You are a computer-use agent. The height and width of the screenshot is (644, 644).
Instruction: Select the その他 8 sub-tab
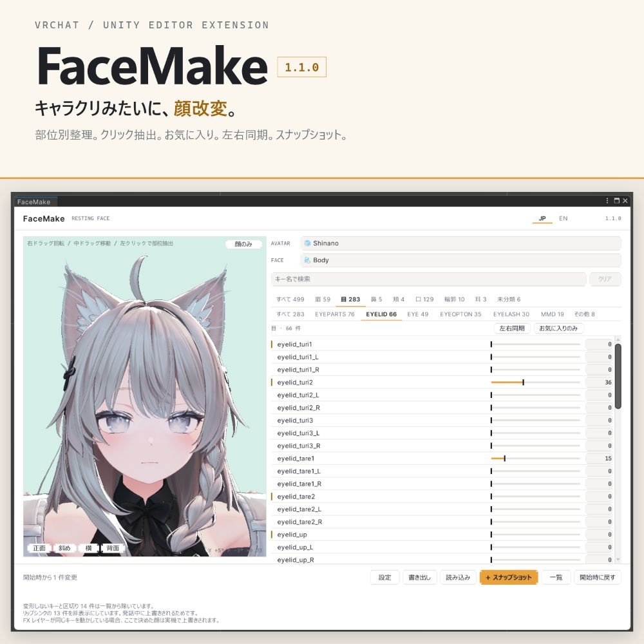tap(584, 314)
